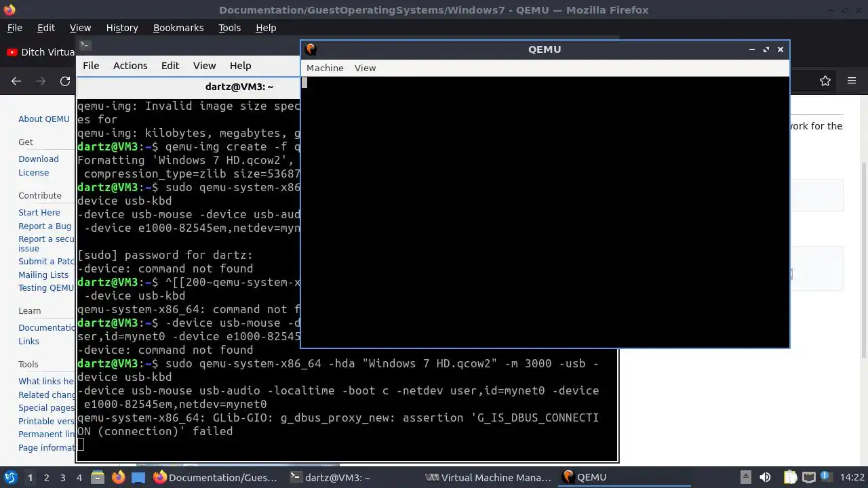Open the About QEMU sidebar link
Screen dimensions: 868x488
(44, 119)
